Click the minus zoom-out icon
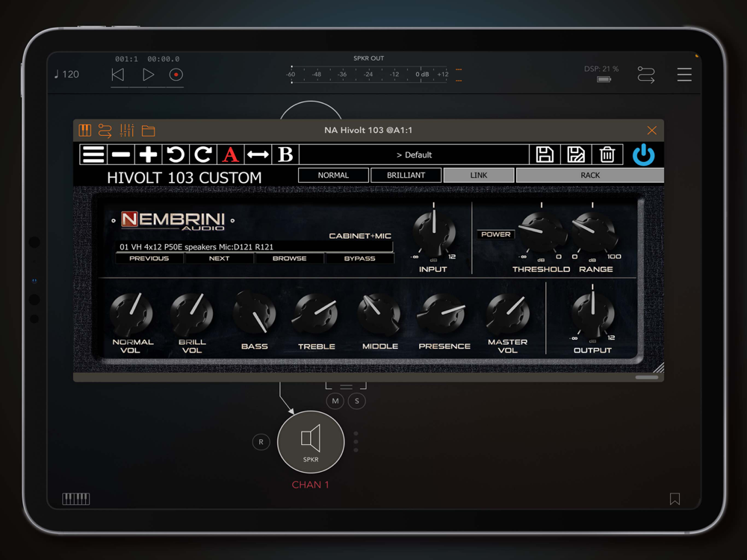Screen dimensions: 747x560 [121, 155]
